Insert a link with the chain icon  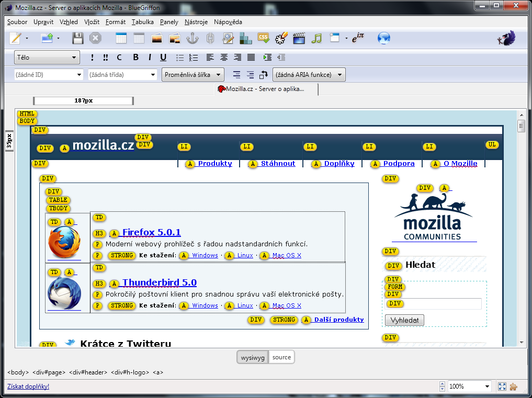point(210,38)
